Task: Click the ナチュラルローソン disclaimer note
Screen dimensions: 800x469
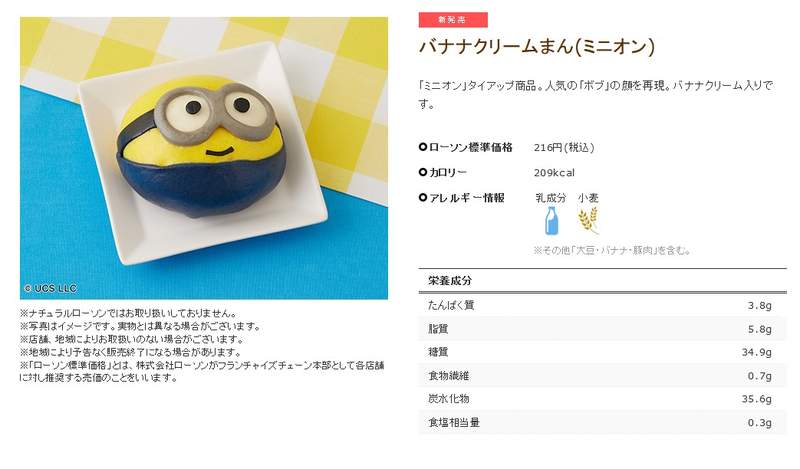Action: tap(129, 313)
